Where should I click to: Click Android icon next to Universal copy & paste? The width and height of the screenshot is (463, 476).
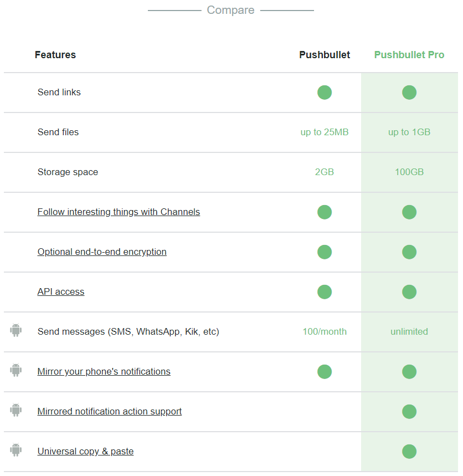tap(16, 450)
